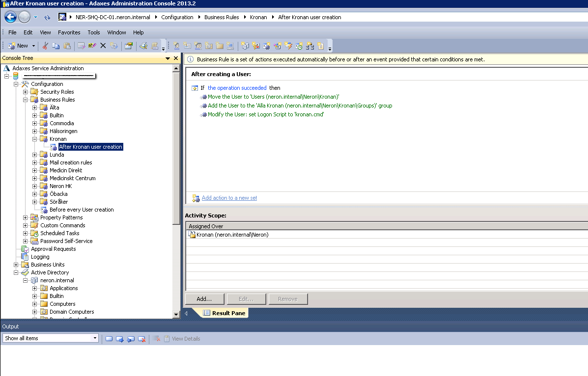Open the Edit menu

[28, 32]
